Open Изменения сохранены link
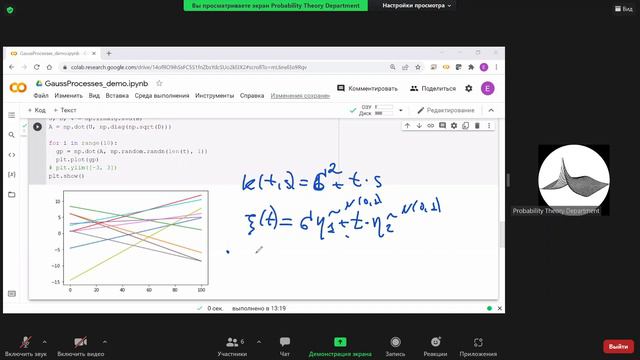This screenshot has width=640, height=360. [x=300, y=96]
